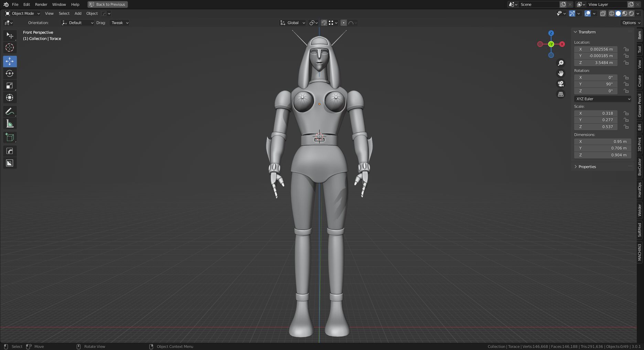Toggle viewport overlays

pos(588,13)
